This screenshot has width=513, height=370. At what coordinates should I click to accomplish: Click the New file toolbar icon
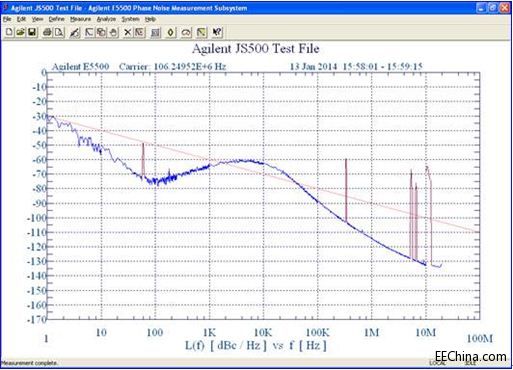point(9,32)
